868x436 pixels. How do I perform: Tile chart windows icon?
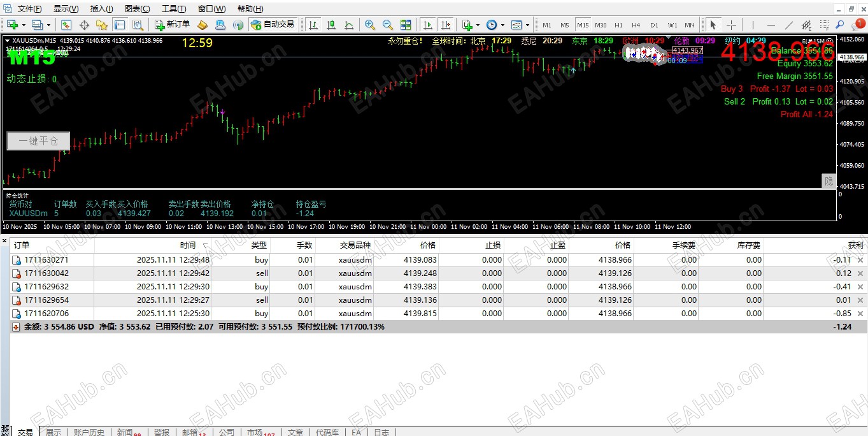[406, 25]
